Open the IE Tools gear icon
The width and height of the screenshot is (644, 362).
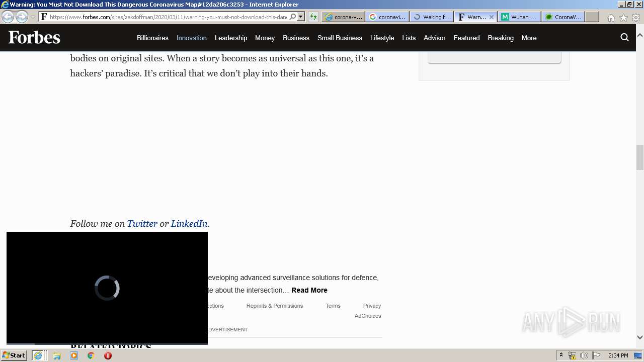click(636, 18)
